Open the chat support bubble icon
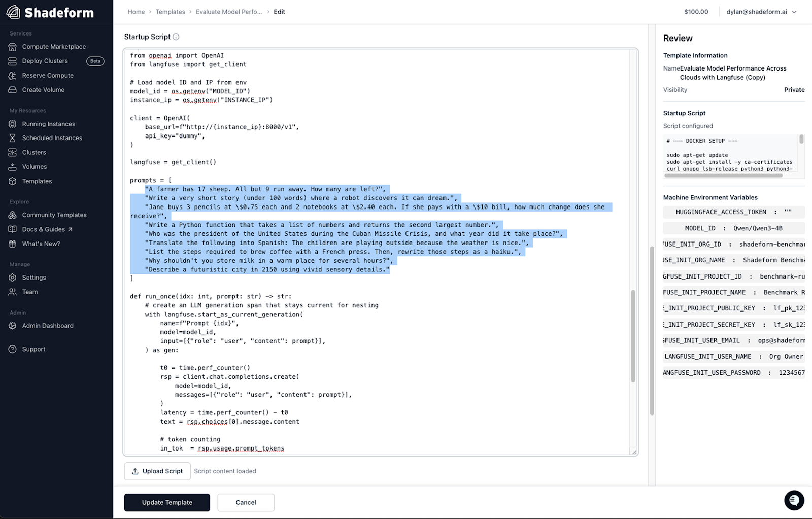The height and width of the screenshot is (519, 812). tap(794, 500)
